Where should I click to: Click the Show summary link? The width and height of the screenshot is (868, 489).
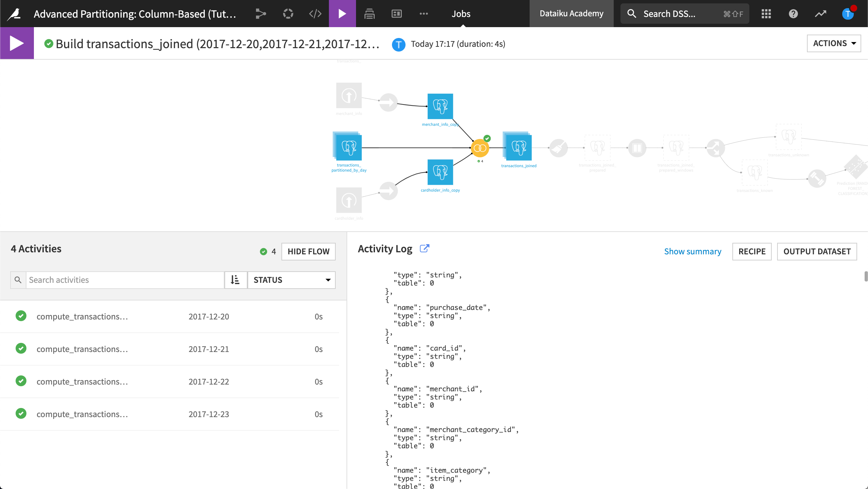point(693,251)
